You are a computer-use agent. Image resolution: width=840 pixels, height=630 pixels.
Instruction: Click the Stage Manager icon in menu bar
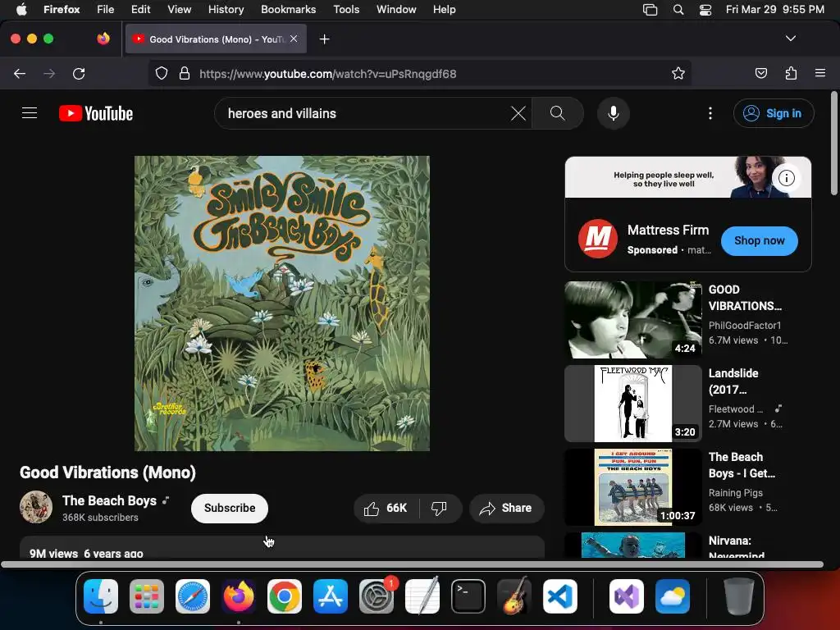650,9
